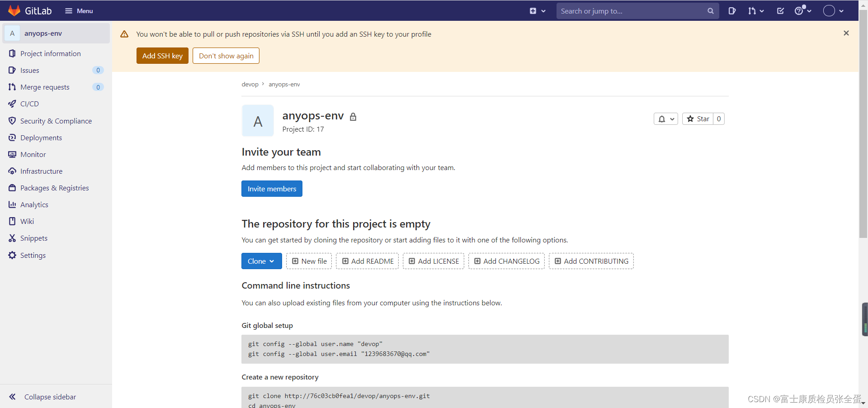868x408 pixels.
Task: Click the star count 0
Action: click(719, 119)
